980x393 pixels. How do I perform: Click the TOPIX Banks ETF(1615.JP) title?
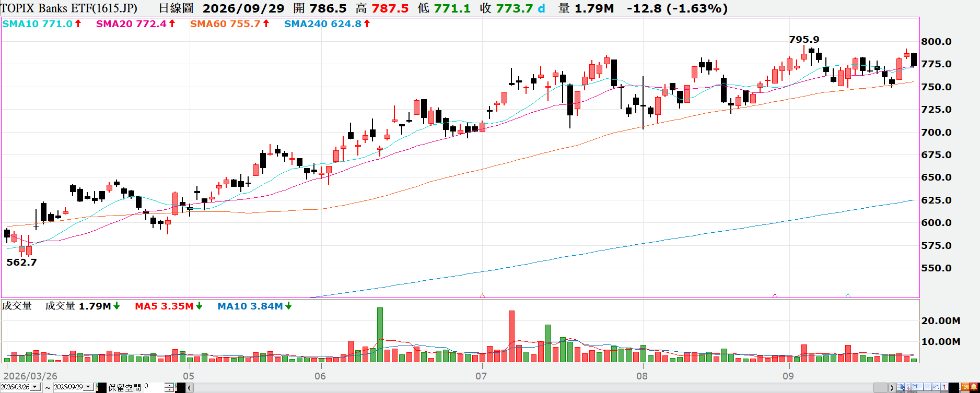69,8
